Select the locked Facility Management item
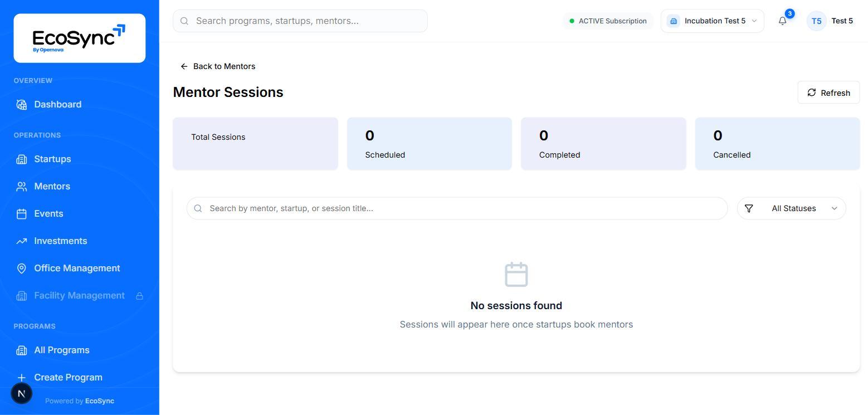Screen dimensions: 868x415 click(x=80, y=296)
